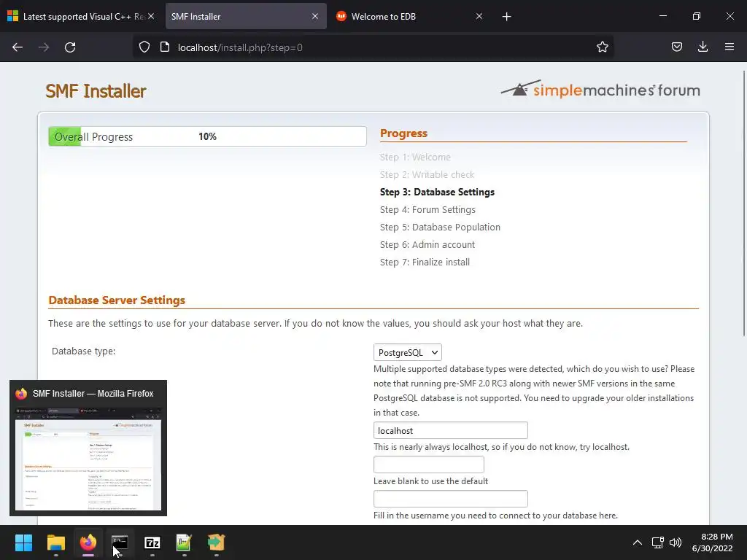Reload the current page
The width and height of the screenshot is (747, 560).
click(70, 47)
